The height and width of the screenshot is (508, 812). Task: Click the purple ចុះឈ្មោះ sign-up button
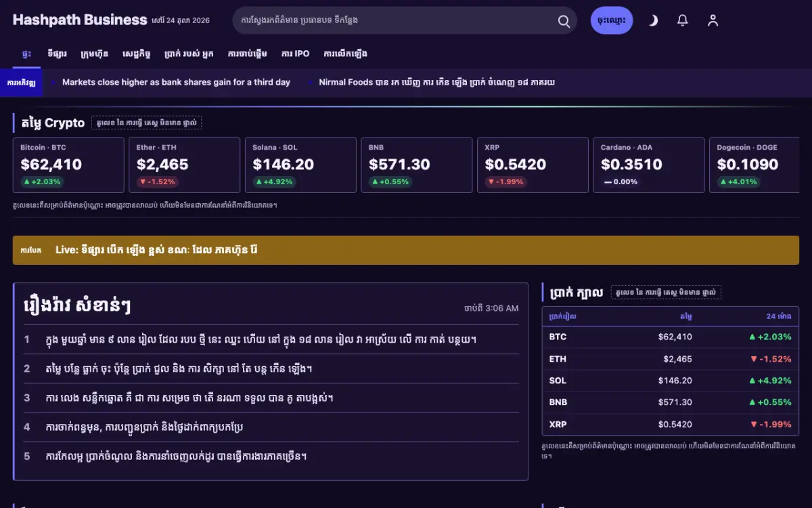tap(612, 20)
